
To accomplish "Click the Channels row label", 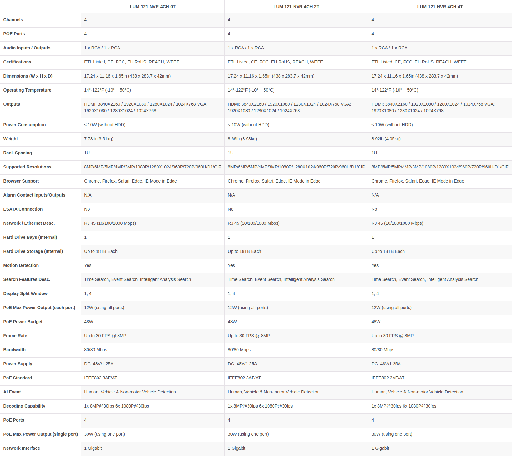I will 13,20.
